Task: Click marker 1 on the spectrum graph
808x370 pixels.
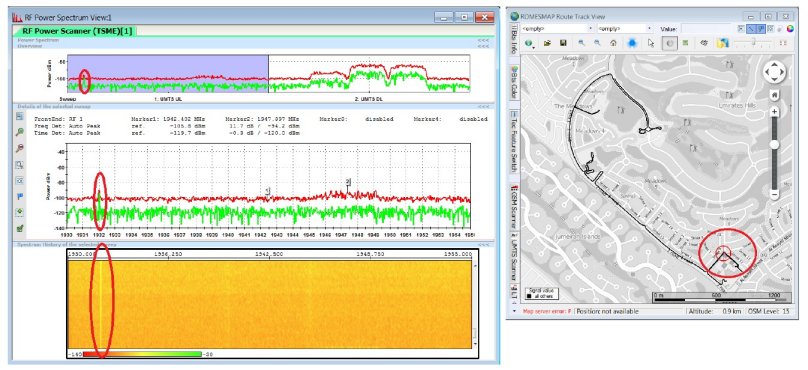Action: coord(267,191)
